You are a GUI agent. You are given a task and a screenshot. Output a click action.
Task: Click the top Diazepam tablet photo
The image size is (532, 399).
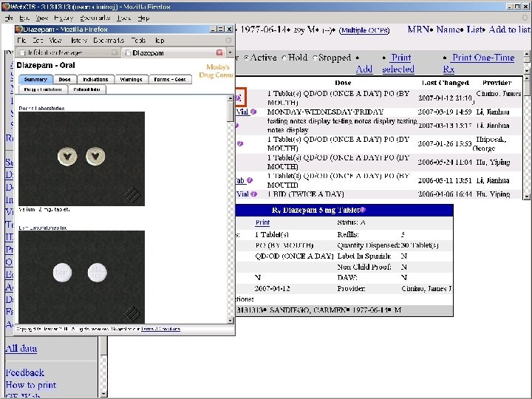tap(81, 159)
